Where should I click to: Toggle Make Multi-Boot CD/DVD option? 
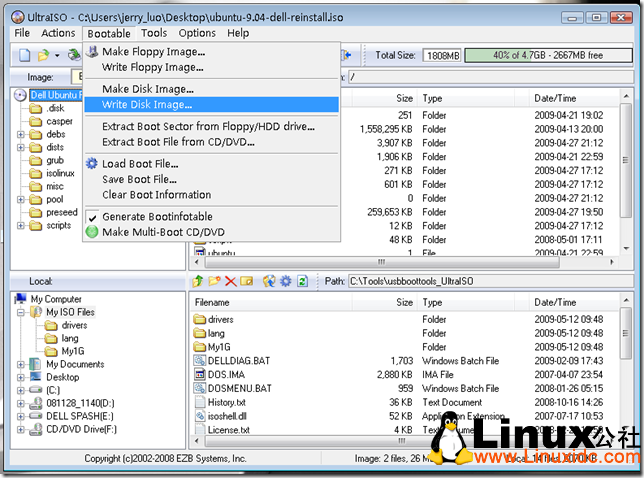click(163, 232)
